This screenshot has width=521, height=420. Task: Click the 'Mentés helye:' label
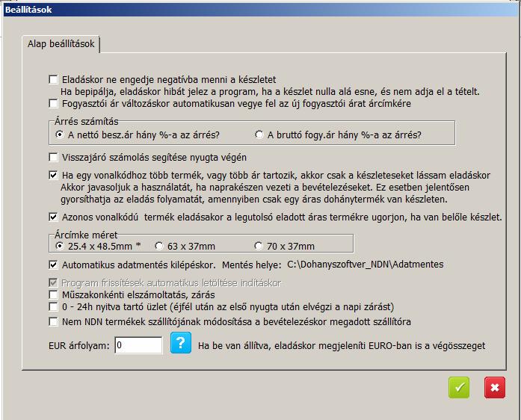251,265
